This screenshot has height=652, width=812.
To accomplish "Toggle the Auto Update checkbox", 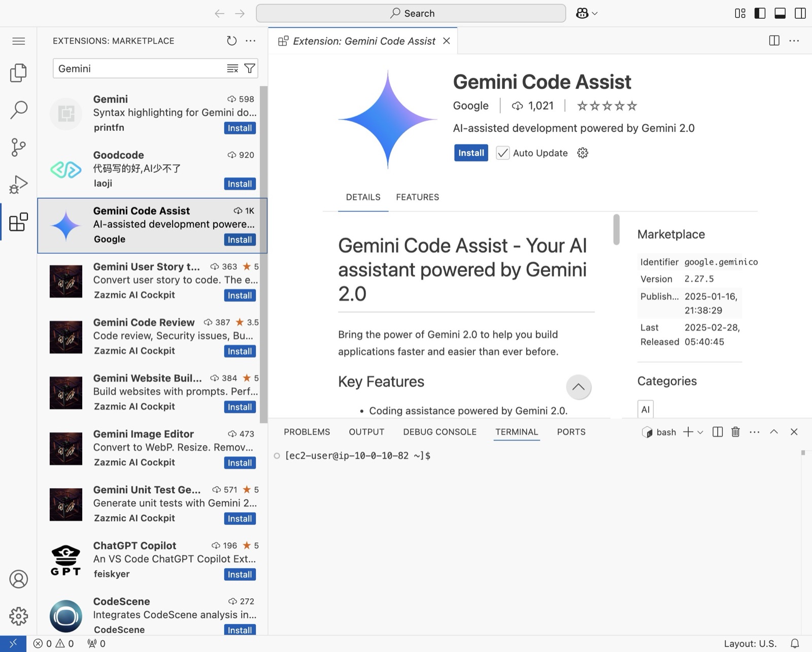I will (502, 153).
